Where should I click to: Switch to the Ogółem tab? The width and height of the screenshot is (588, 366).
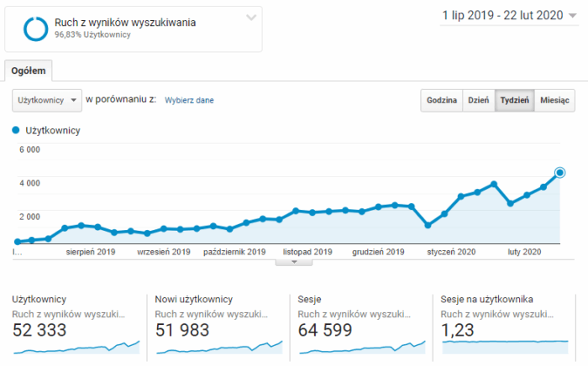[29, 70]
